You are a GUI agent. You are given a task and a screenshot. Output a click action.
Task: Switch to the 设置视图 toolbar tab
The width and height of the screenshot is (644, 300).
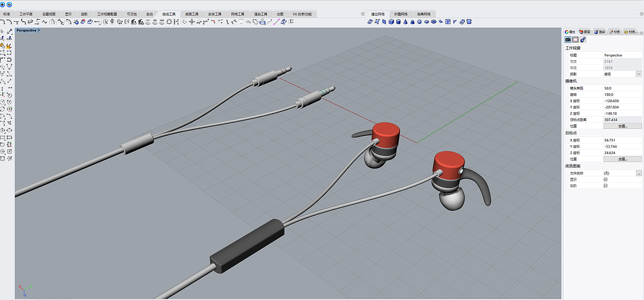pyautogui.click(x=49, y=14)
